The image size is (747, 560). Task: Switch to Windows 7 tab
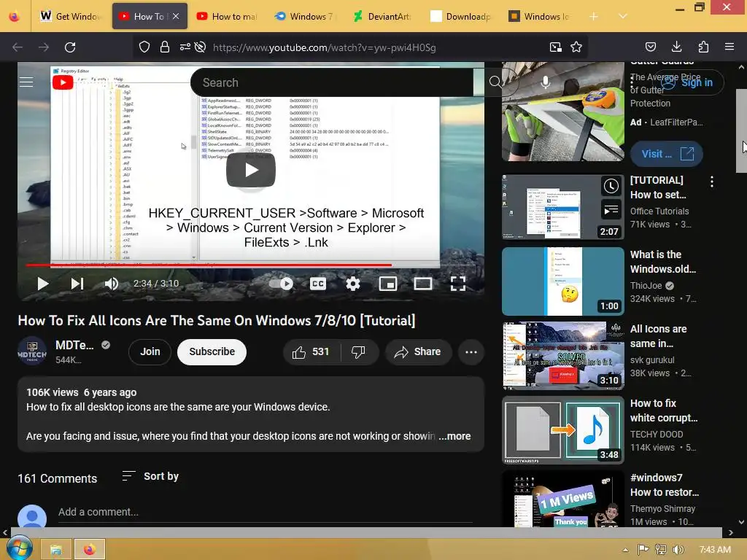coord(306,16)
